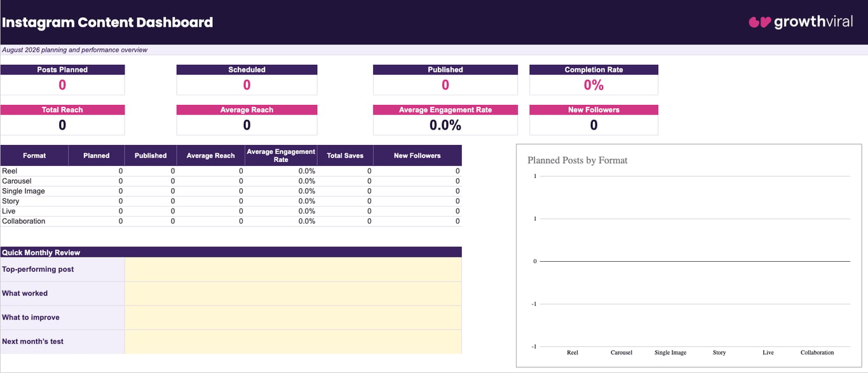Image resolution: width=868 pixels, height=373 pixels.
Task: Select the Average Engagement Rate value
Action: pos(445,125)
